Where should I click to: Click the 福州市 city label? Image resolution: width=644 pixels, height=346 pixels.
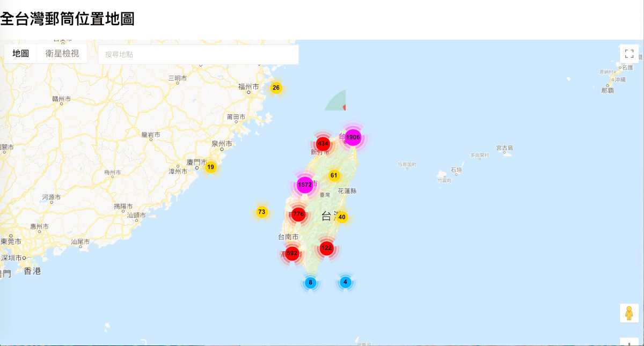point(249,86)
